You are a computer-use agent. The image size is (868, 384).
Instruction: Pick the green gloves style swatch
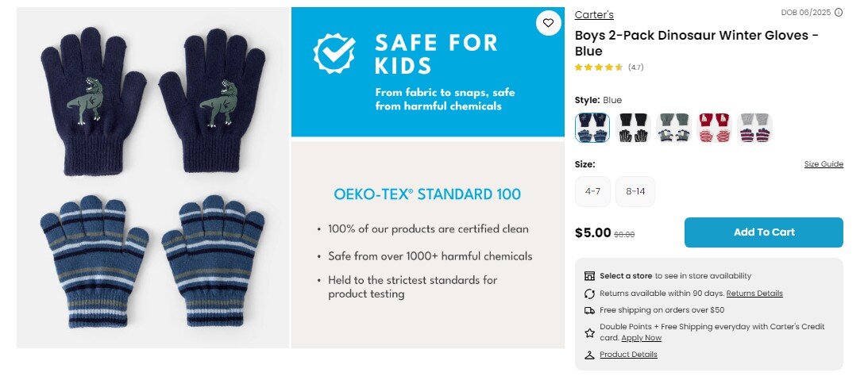click(673, 127)
